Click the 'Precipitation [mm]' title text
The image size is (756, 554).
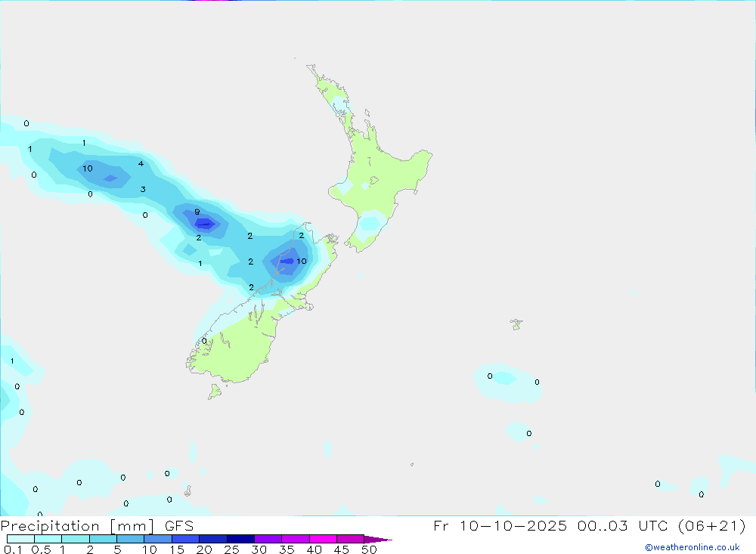click(78, 526)
